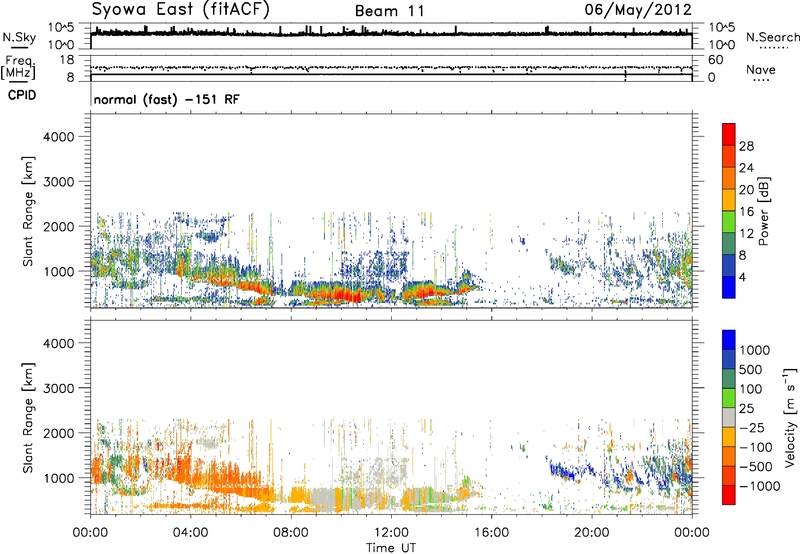Click the "N.Search" legend label

coord(772,37)
